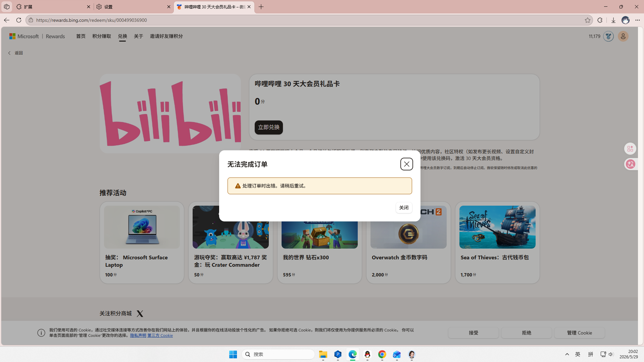Screen dimensions: 644x362
Task: Open browser extensions puzzle icon
Action: click(x=600, y=20)
